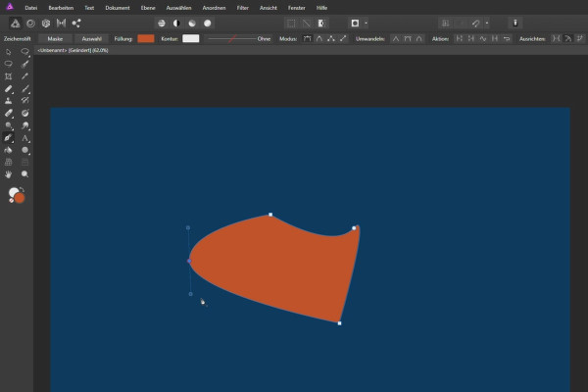Toggle the snapping magnet icon
This screenshot has width=588, height=392.
click(x=476, y=24)
